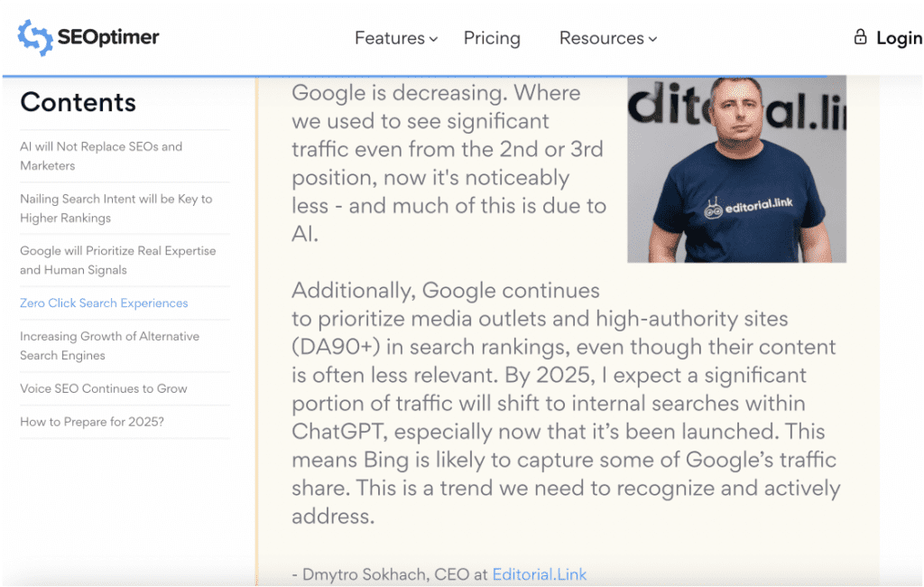Click the SEOptimer brand name text

(x=108, y=37)
